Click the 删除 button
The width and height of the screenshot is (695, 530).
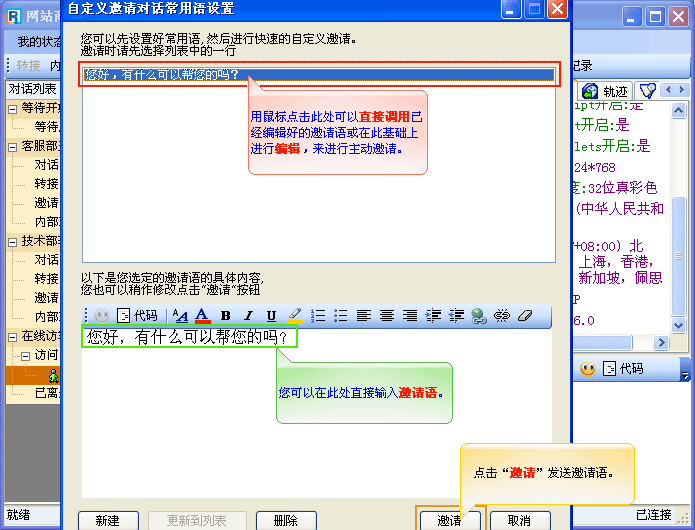285,520
